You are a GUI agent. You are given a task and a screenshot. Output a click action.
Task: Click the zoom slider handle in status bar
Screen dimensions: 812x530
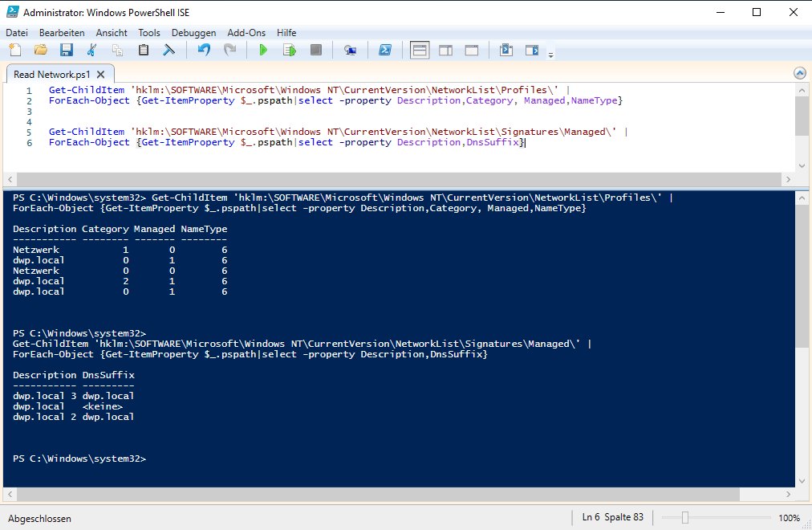pyautogui.click(x=684, y=518)
